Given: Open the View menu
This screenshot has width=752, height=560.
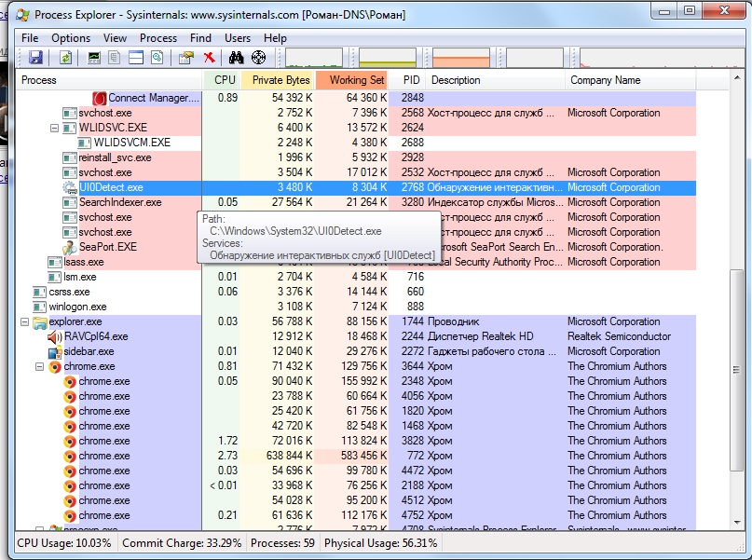Looking at the screenshot, I should tap(116, 38).
